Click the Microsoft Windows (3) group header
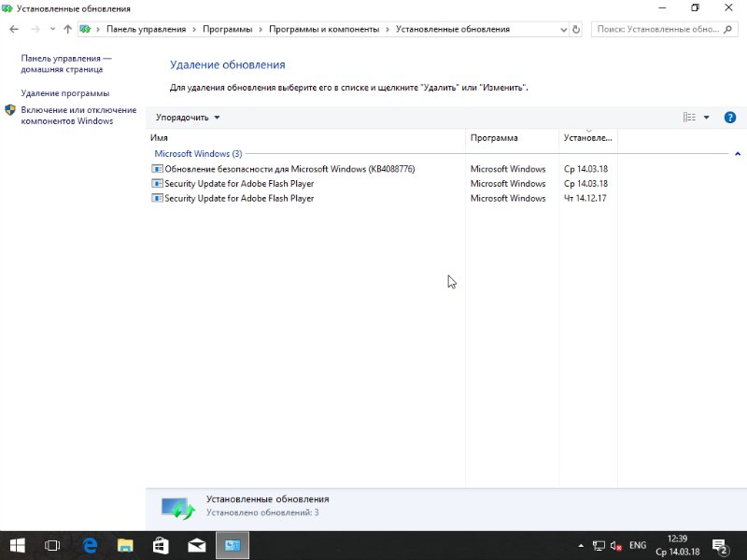Screen dimensions: 747x560 point(198,154)
